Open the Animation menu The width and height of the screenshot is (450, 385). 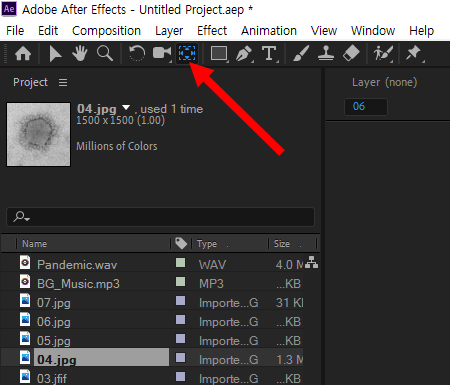click(269, 31)
